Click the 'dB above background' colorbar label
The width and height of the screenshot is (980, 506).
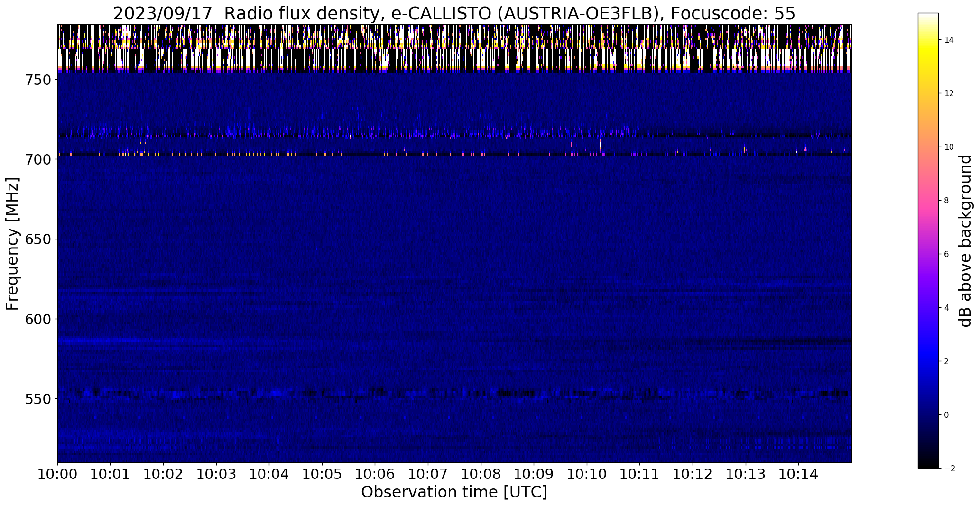[x=965, y=240]
